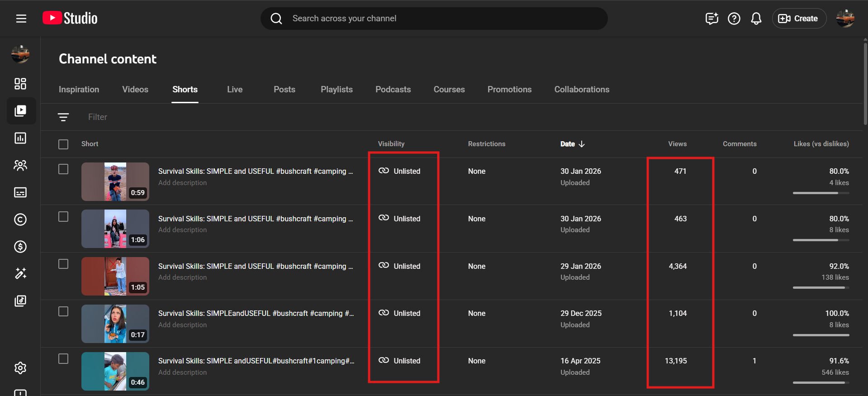Tick the select-all checkbox in header row

click(x=63, y=144)
